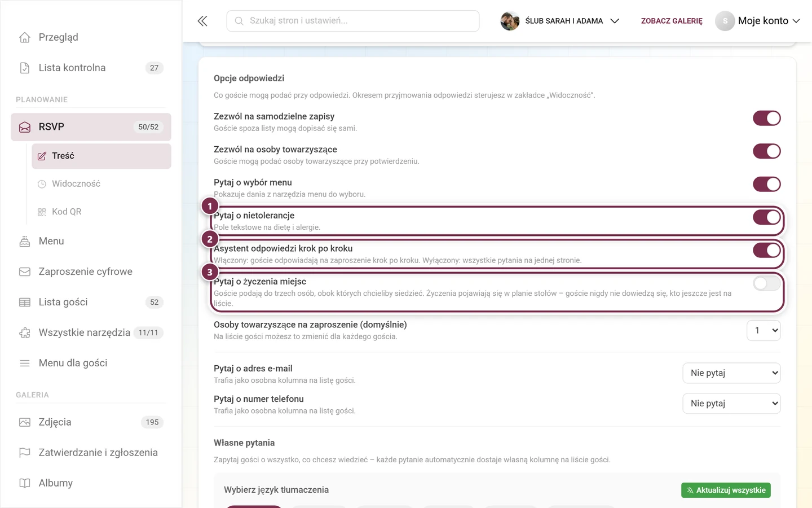The image size is (812, 508).
Task: Click the flag icon beside Zatwierdzanie i zgłoszenia
Action: [25, 453]
